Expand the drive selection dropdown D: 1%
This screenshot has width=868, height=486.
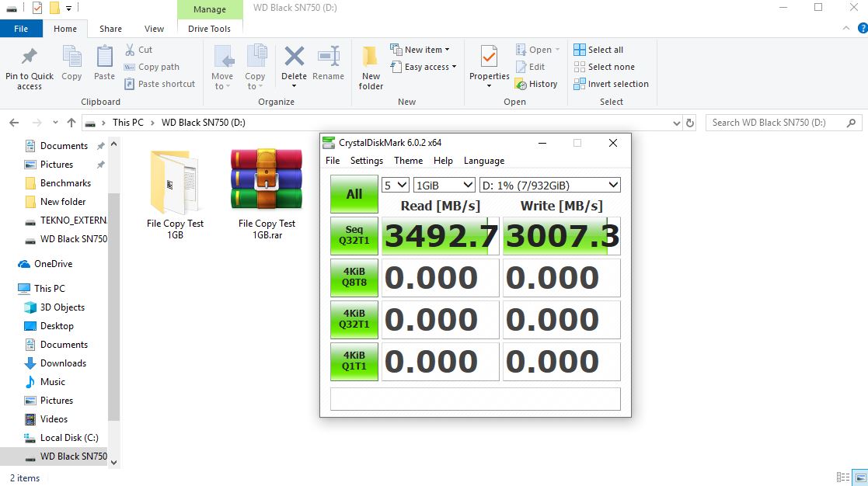click(x=549, y=185)
